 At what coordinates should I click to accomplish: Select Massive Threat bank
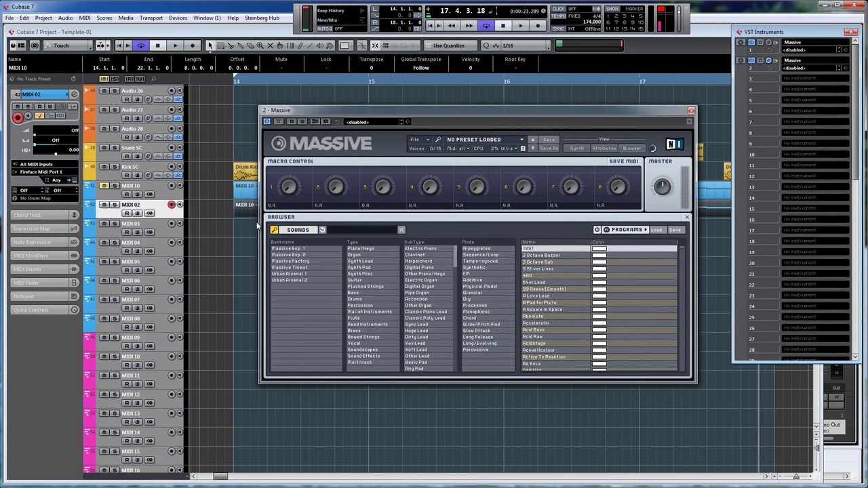coord(290,268)
